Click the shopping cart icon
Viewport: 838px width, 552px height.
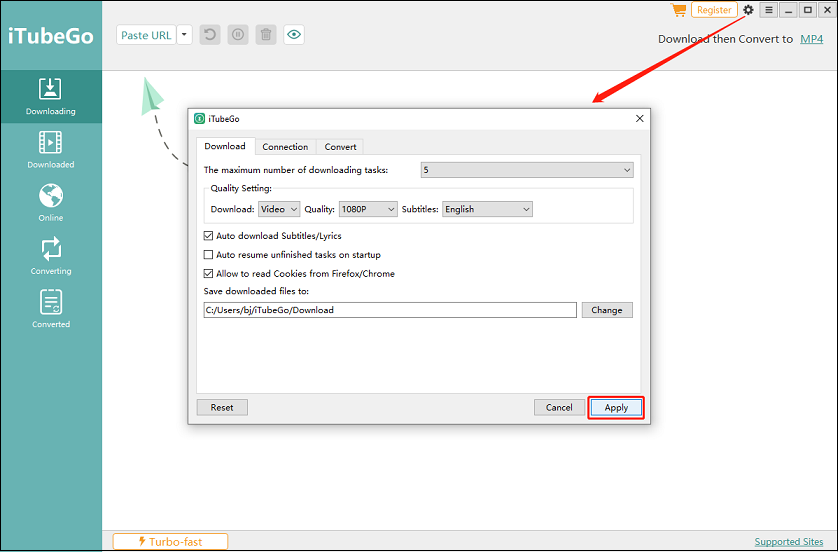678,10
